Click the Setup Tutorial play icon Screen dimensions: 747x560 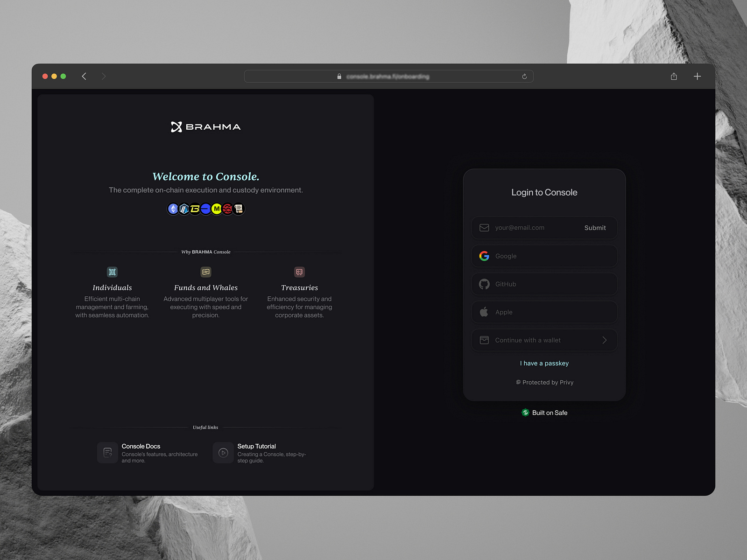tap(223, 452)
